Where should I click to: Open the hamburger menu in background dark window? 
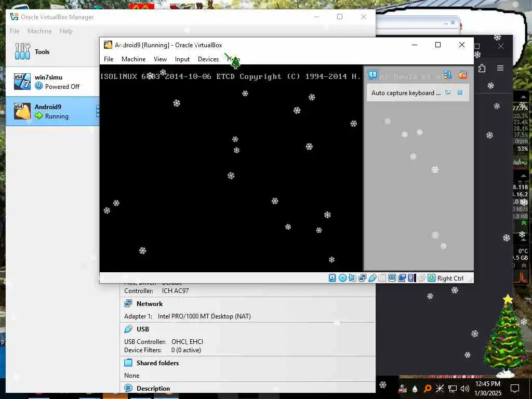[x=500, y=68]
